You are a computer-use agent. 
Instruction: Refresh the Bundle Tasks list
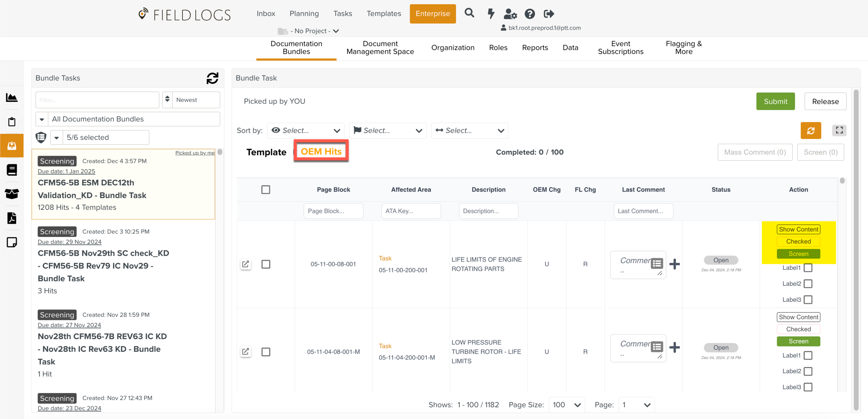[x=212, y=78]
